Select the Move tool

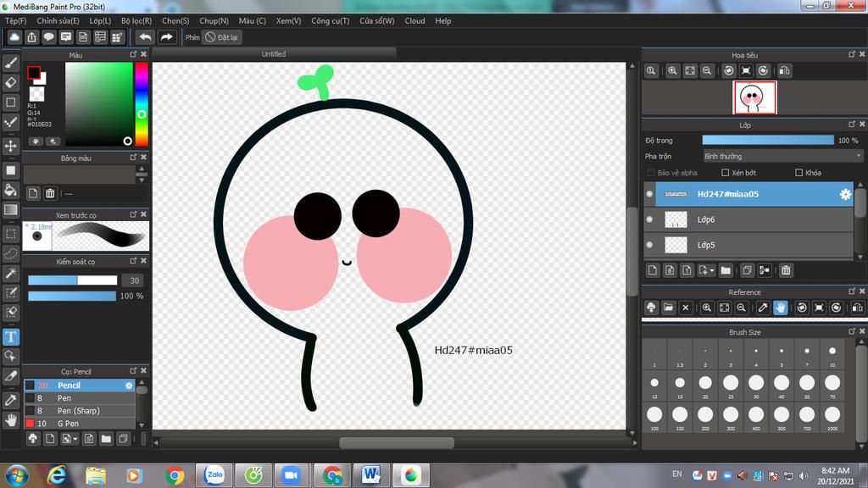11,147
